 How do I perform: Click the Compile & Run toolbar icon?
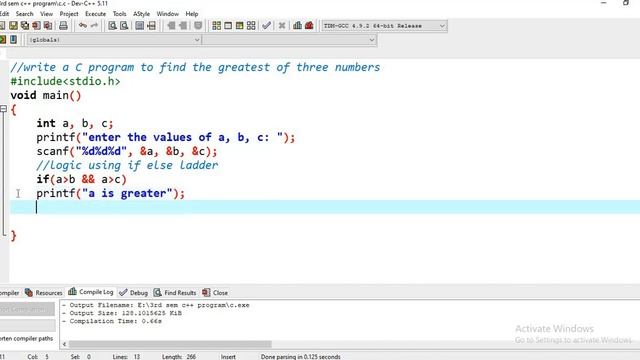tap(239, 26)
